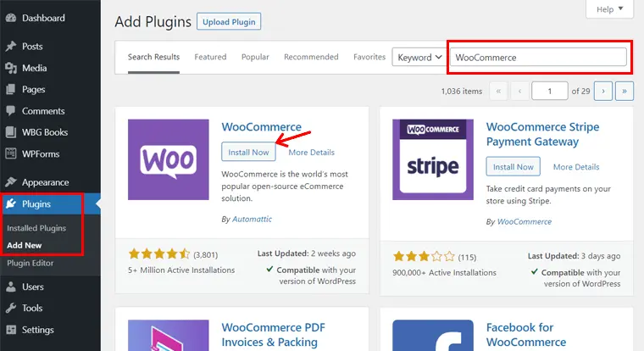Viewport: 644px width, 351px height.
Task: Click 'Last Updated: 2 weeks ago' text
Action: click(307, 253)
